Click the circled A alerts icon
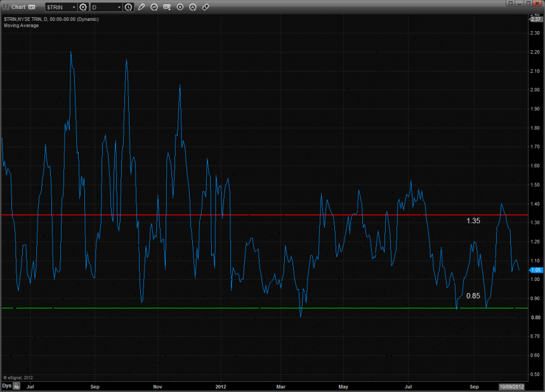Image resolution: width=545 pixels, height=392 pixels. 192,7
